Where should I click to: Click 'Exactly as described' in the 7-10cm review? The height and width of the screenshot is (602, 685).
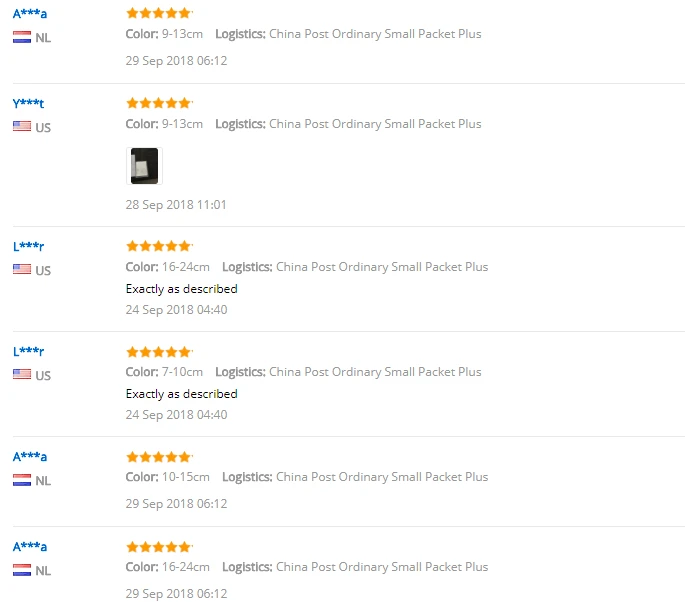tap(181, 394)
